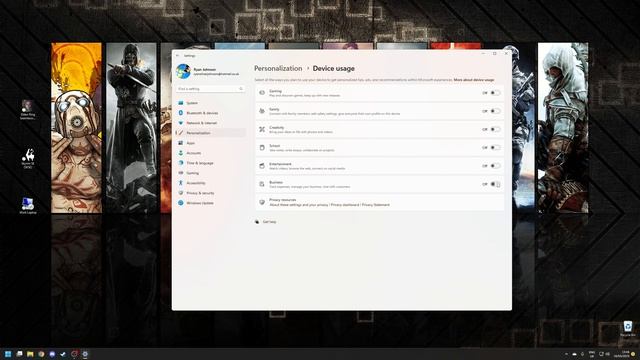The width and height of the screenshot is (640, 360).
Task: Click the Settings gear on taskbar
Action: click(85, 354)
